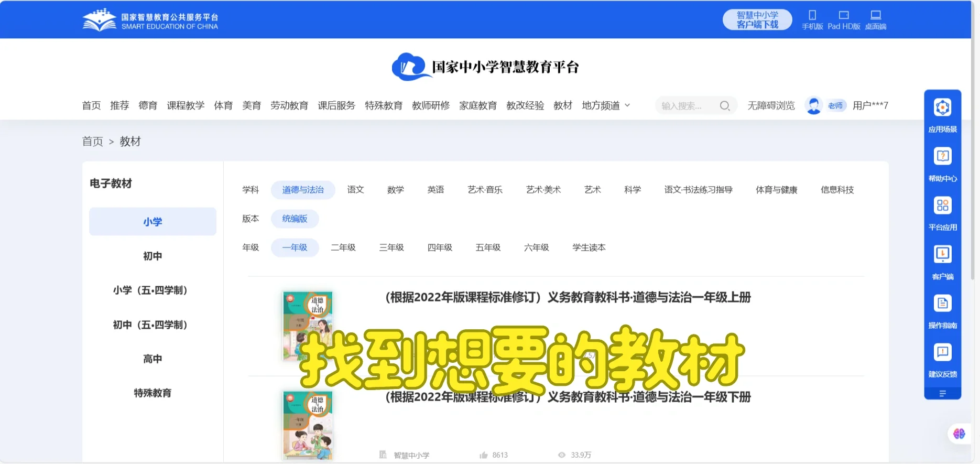The image size is (980, 464).
Task: Open the 平台应用 sidebar icon
Action: (x=942, y=205)
